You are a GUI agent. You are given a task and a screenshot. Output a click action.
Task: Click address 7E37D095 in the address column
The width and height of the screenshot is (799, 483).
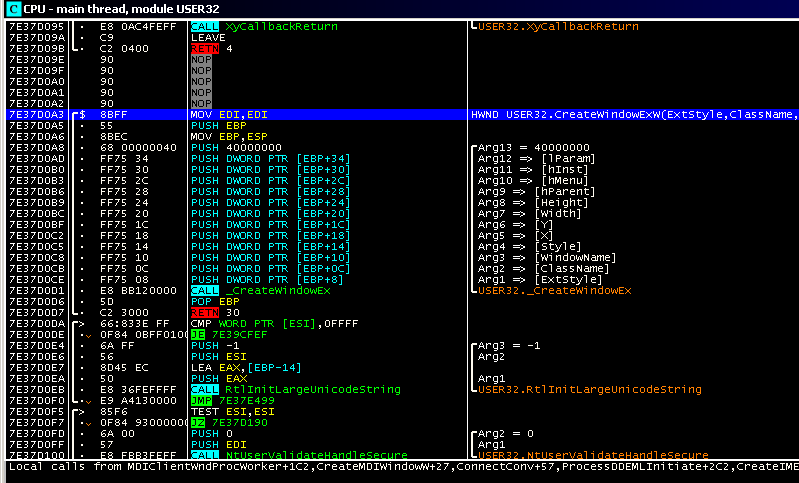[x=32, y=26]
